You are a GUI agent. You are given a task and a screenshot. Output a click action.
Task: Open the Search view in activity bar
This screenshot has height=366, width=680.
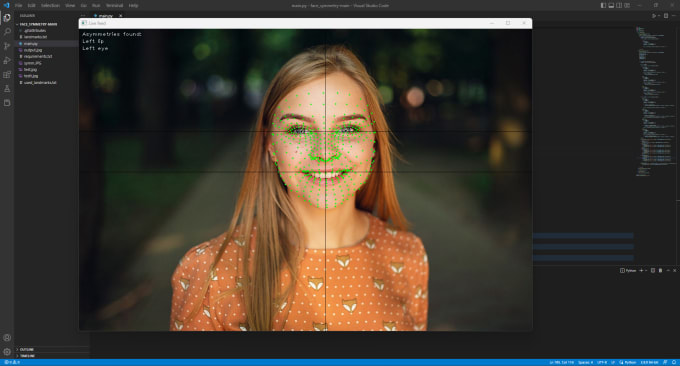[7, 32]
